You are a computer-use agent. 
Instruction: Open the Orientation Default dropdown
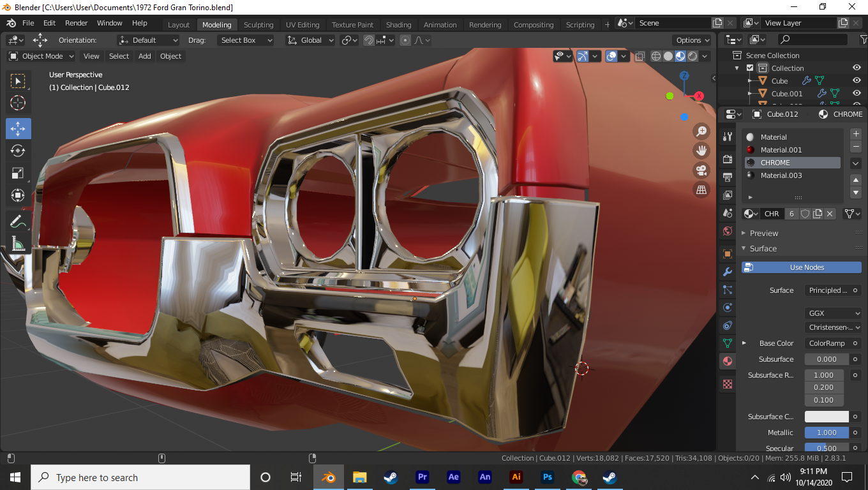point(149,40)
